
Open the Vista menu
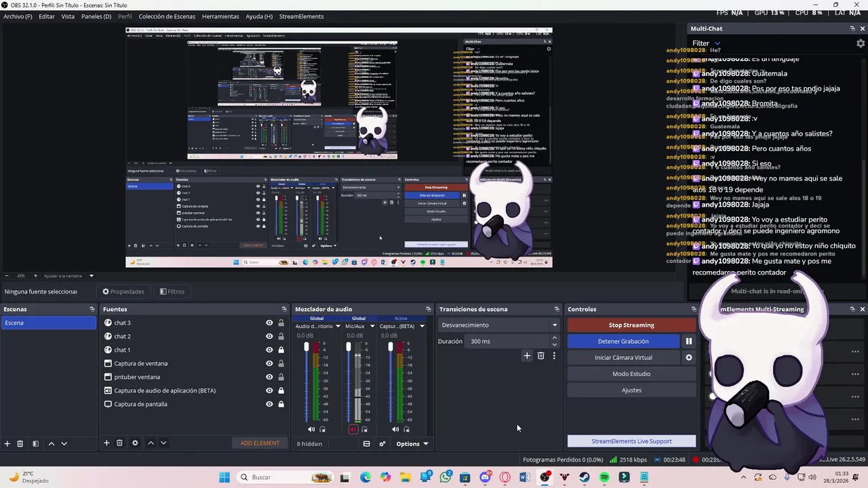tap(68, 16)
